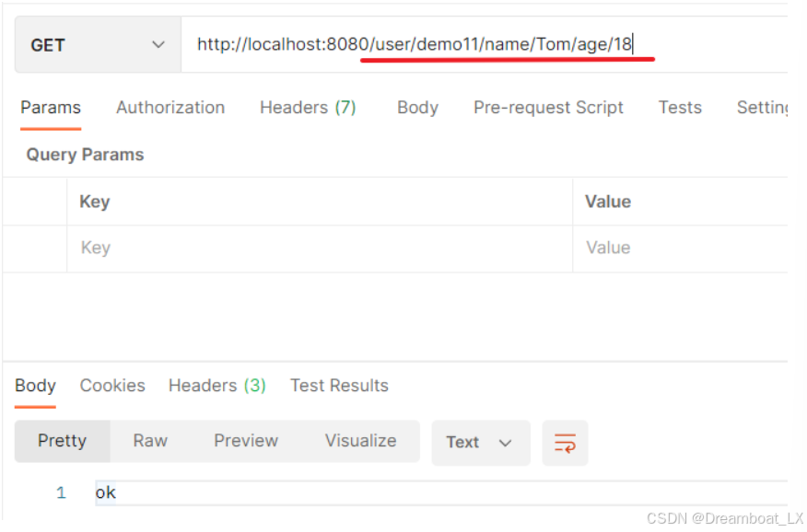Open the Text format dropdown

coord(481,443)
